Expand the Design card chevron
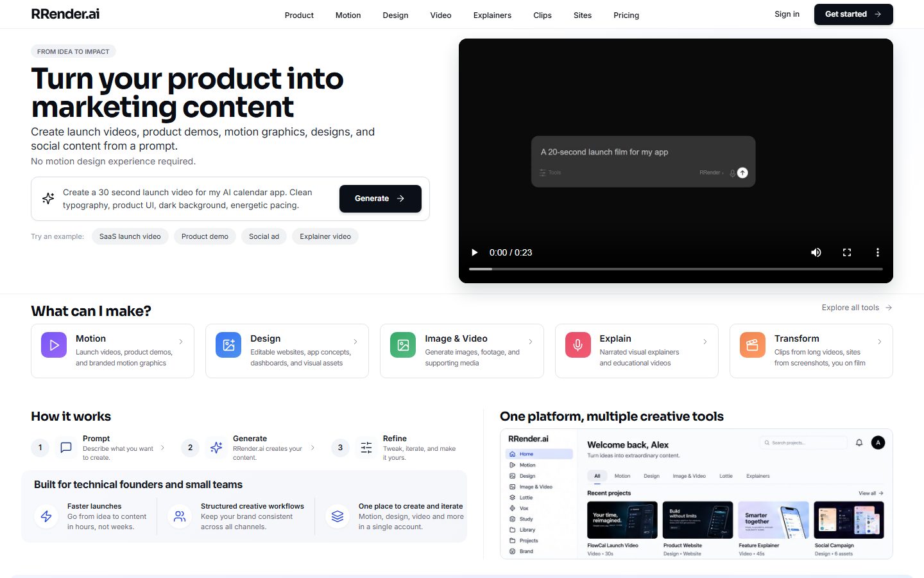The width and height of the screenshot is (924, 578). click(x=355, y=342)
